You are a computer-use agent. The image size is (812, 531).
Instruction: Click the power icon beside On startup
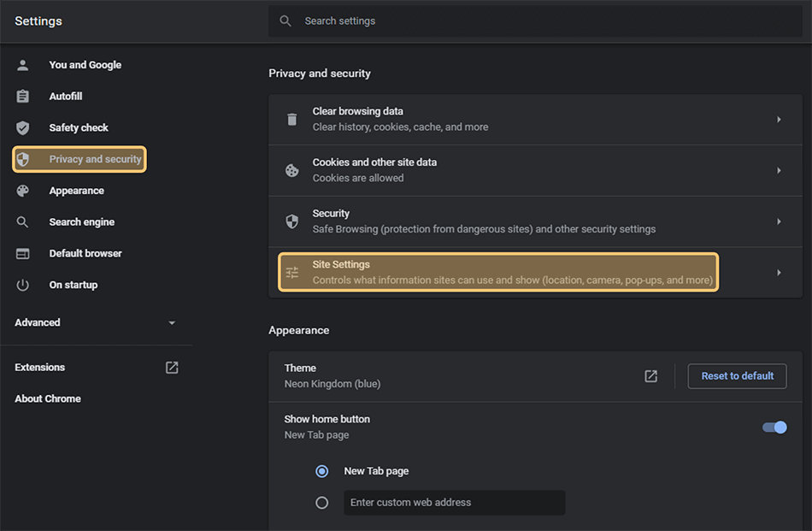pyautogui.click(x=23, y=285)
